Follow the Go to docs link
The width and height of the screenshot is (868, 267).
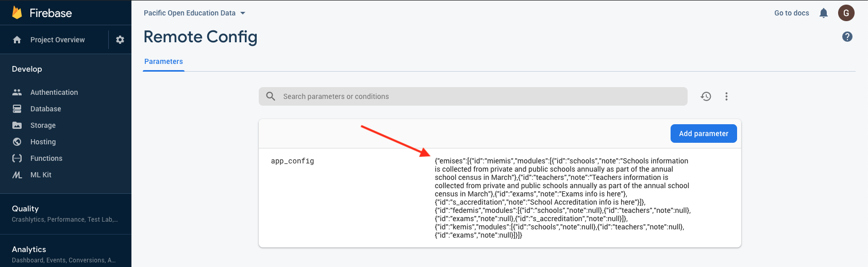791,13
